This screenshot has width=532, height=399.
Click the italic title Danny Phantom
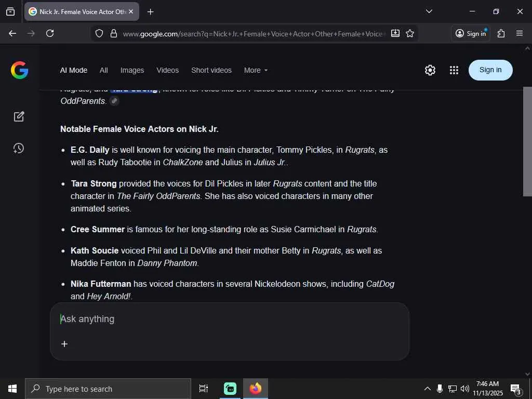pyautogui.click(x=167, y=263)
